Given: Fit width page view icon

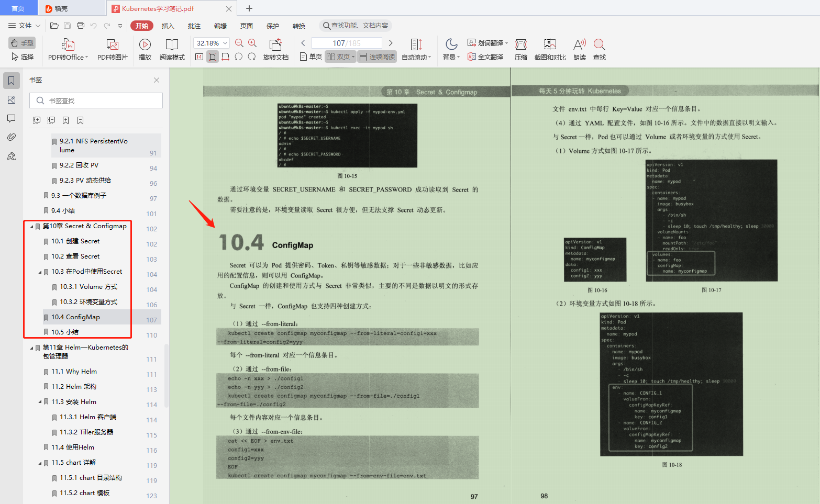Looking at the screenshot, I should click(x=226, y=57).
